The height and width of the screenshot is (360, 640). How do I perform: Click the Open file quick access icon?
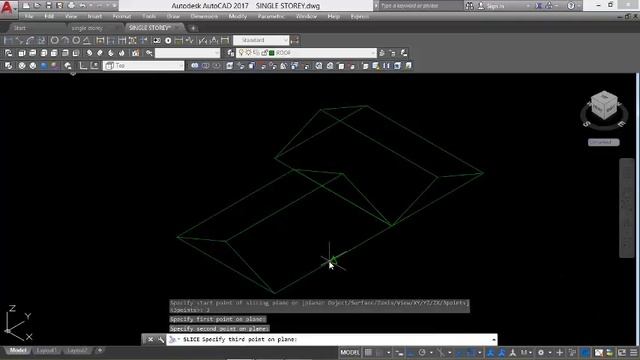[x=37, y=6]
